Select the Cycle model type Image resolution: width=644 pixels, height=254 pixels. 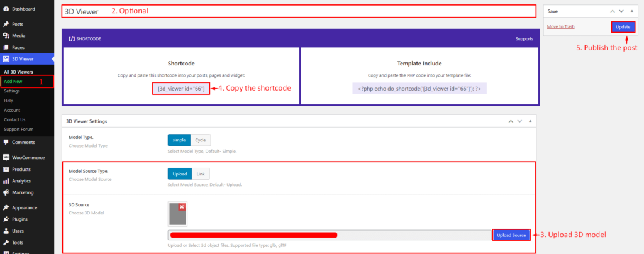(x=201, y=140)
